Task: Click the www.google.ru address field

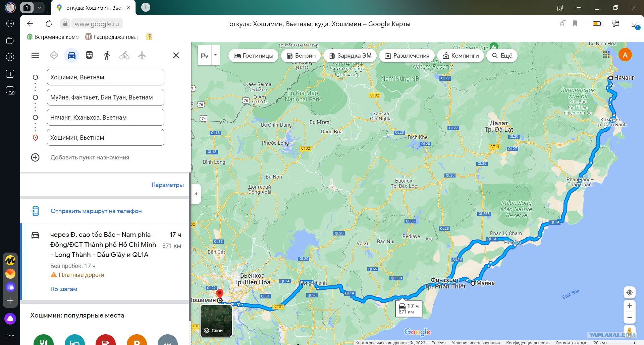Action: click(x=97, y=24)
